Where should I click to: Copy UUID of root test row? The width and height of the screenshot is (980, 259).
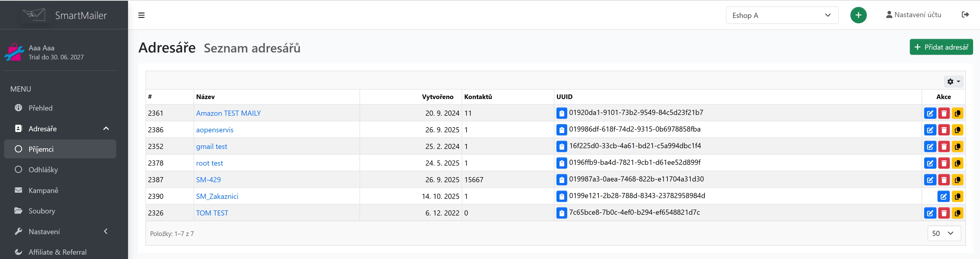[x=562, y=163]
